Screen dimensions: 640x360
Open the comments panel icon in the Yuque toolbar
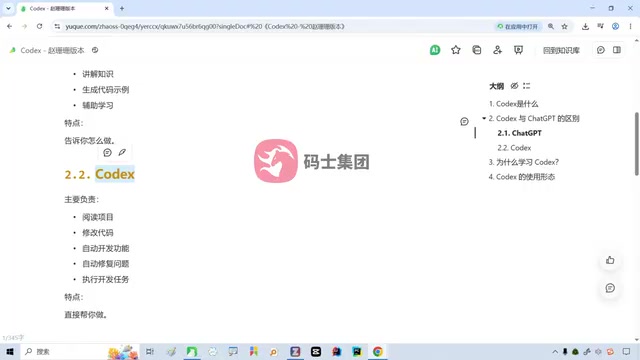pos(600,50)
